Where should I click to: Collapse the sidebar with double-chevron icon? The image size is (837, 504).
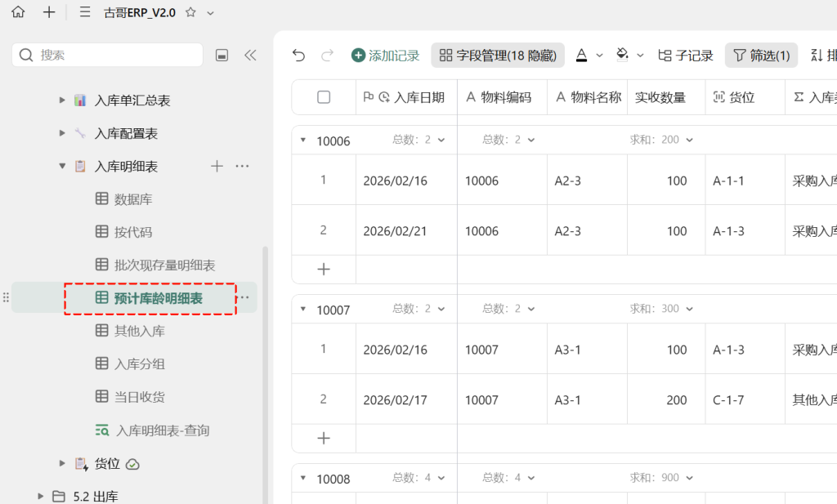pyautogui.click(x=250, y=55)
